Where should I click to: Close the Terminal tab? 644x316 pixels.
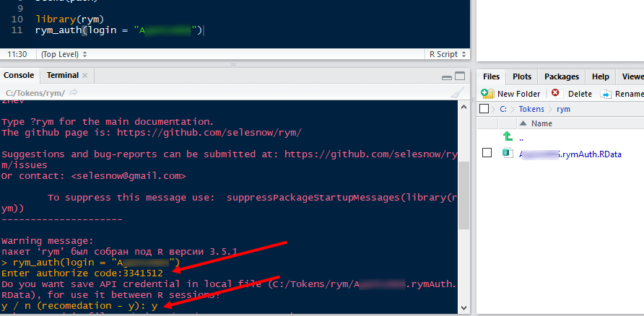[x=84, y=76]
